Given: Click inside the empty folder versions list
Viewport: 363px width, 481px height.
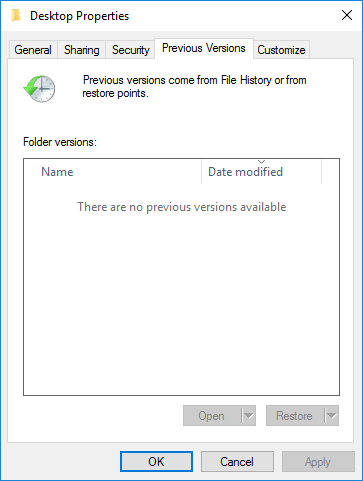Looking at the screenshot, I should pyautogui.click(x=181, y=290).
